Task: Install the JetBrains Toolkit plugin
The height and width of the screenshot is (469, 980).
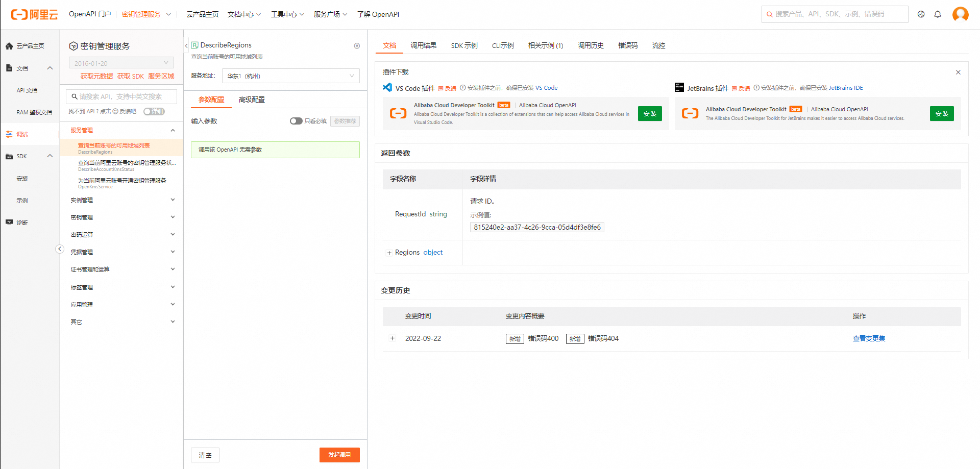Action: [942, 114]
